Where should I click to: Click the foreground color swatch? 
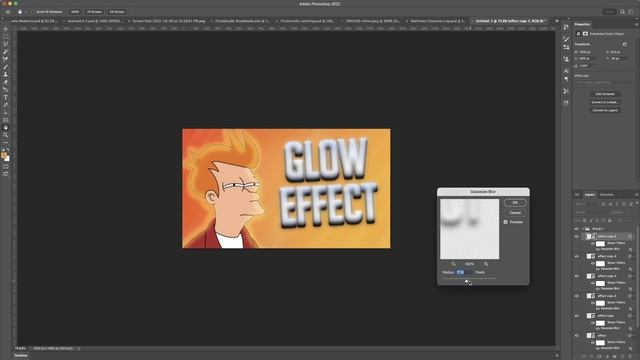(x=4, y=155)
